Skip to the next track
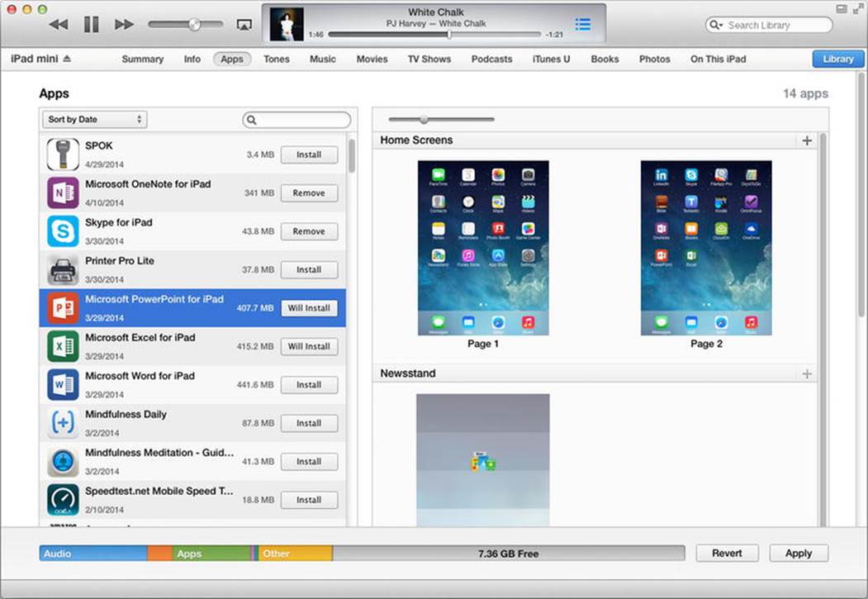This screenshot has height=599, width=868. 124,24
